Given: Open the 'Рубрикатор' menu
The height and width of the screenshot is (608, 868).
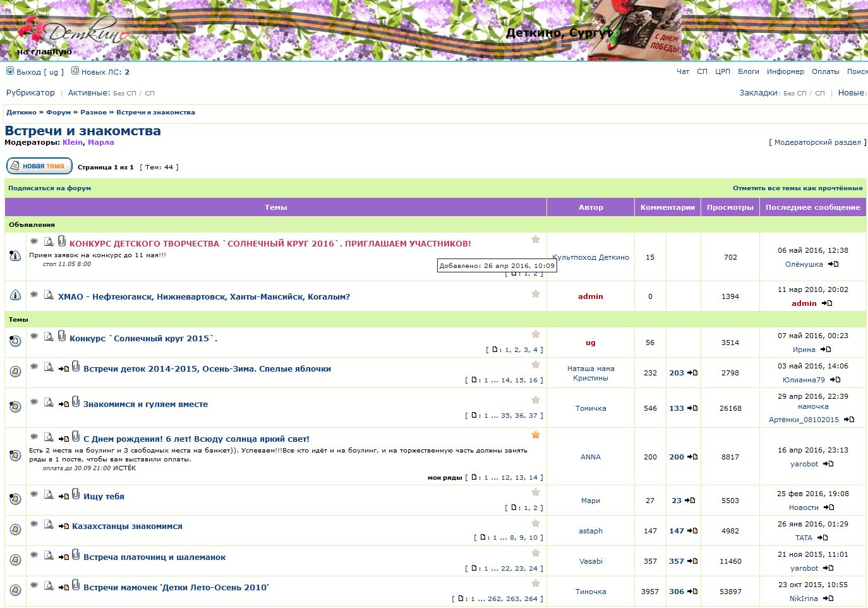Looking at the screenshot, I should [x=30, y=93].
